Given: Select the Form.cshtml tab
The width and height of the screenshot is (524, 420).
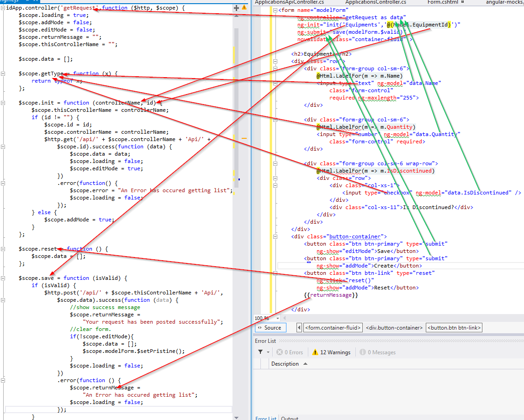Looking at the screenshot, I should [x=443, y=2].
